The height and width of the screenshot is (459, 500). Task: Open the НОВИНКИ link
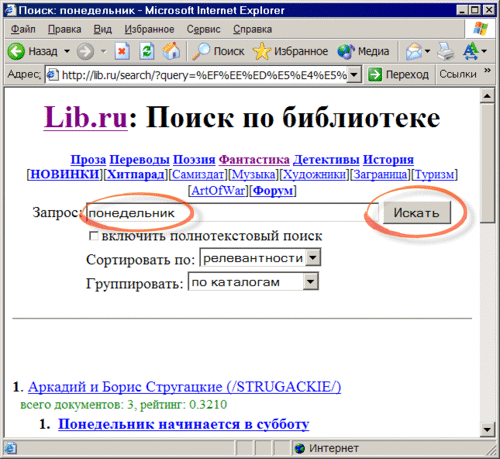[65, 174]
